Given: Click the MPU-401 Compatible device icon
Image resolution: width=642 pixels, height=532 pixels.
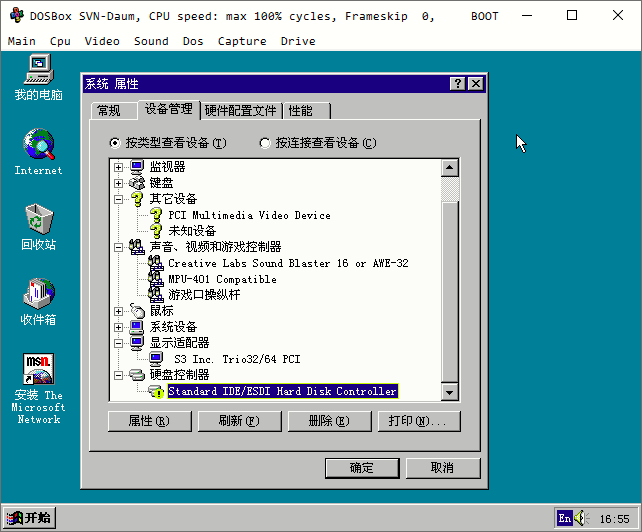Looking at the screenshot, I should [156, 278].
